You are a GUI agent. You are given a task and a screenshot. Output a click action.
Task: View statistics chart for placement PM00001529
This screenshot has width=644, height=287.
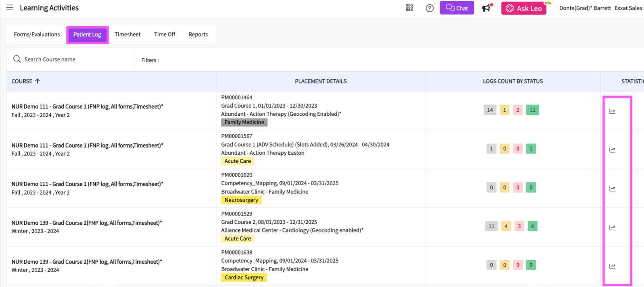pyautogui.click(x=612, y=228)
